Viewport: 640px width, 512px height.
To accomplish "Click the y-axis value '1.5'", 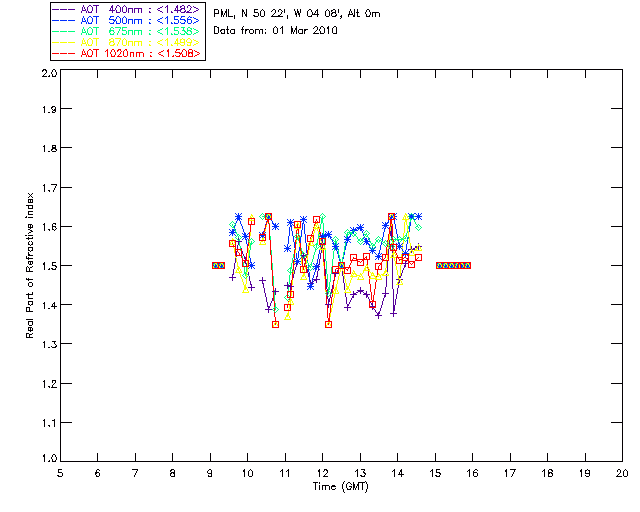I will pyautogui.click(x=49, y=266).
